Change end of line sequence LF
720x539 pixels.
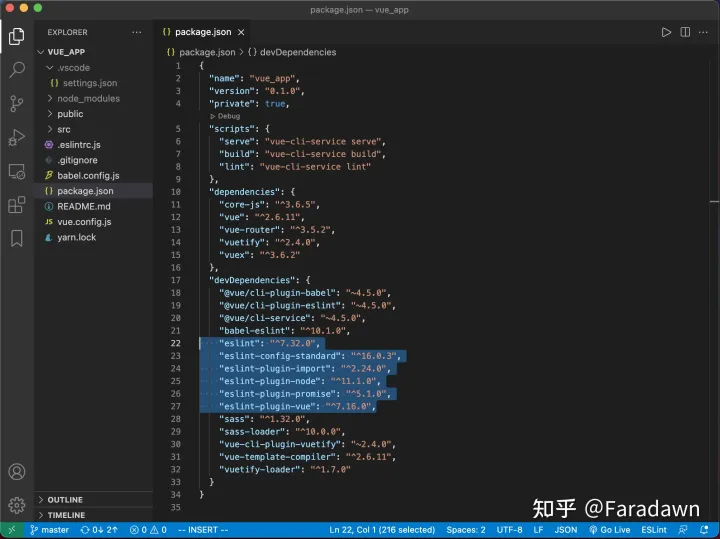coord(538,530)
